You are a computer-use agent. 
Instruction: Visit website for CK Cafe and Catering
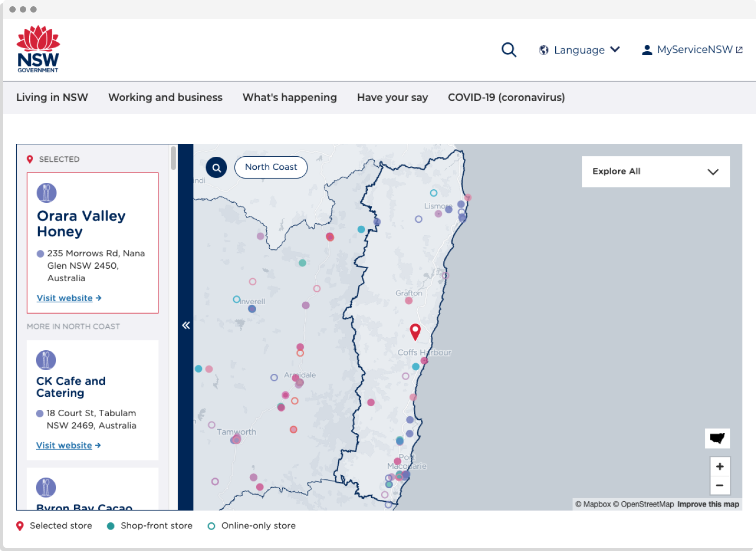pyautogui.click(x=64, y=445)
